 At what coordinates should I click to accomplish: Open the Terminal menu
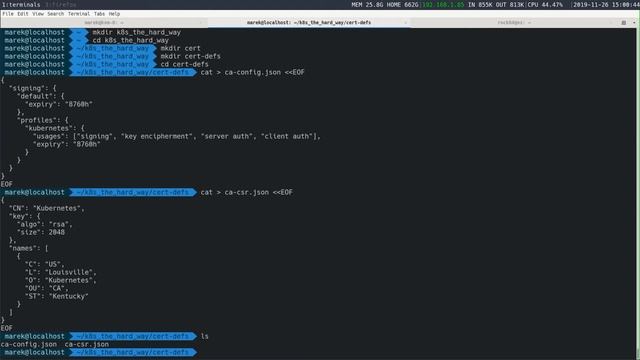click(x=79, y=13)
